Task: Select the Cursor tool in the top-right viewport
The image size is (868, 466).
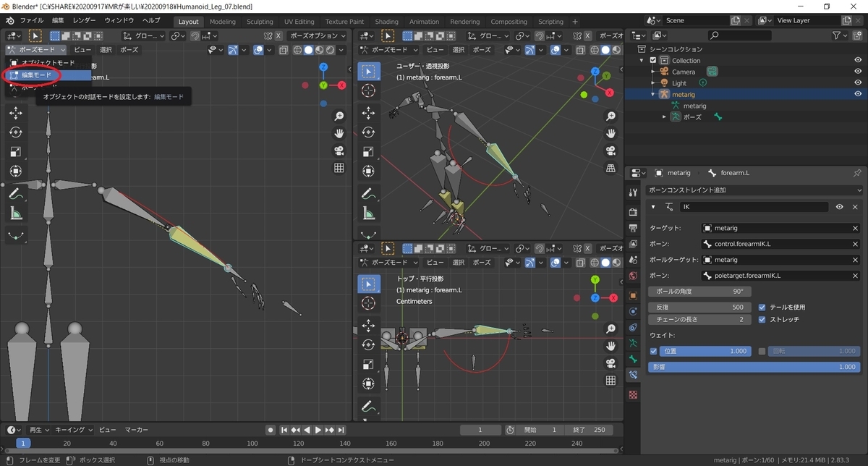Action: click(369, 90)
